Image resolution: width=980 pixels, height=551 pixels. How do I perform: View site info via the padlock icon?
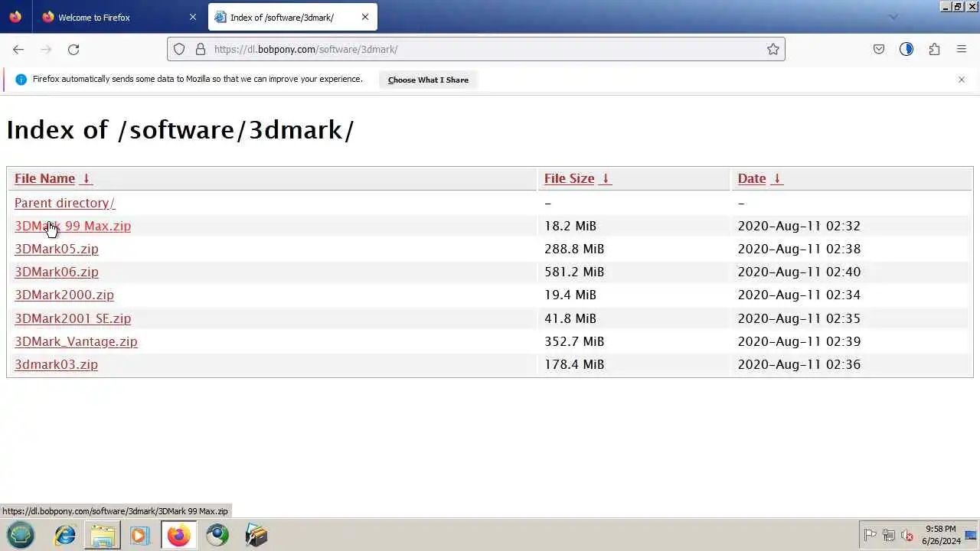click(201, 49)
